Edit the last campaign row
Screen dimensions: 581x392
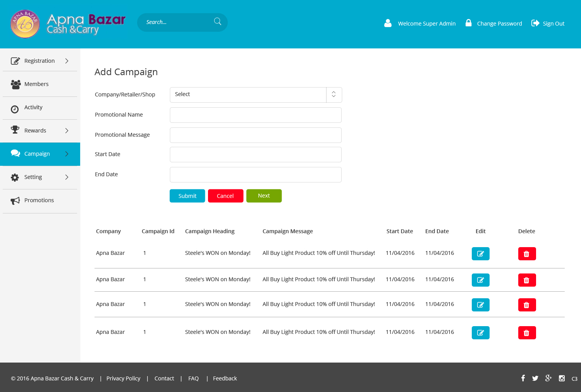tap(481, 333)
